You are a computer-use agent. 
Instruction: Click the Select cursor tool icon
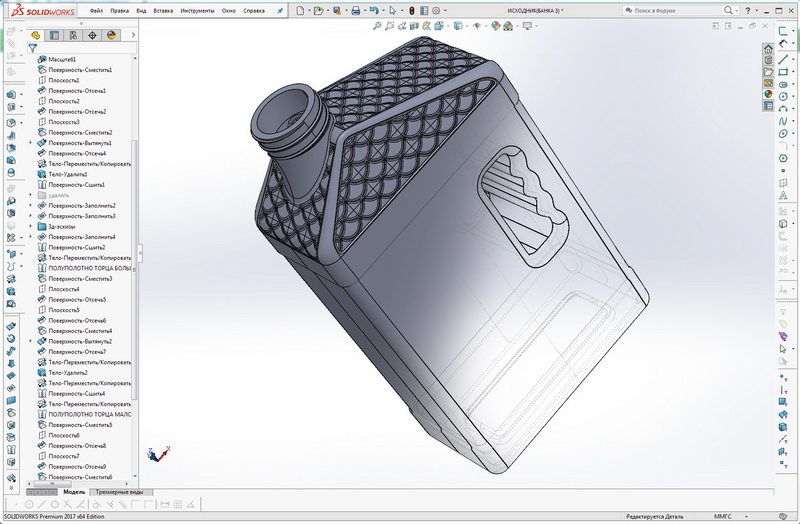tap(392, 10)
